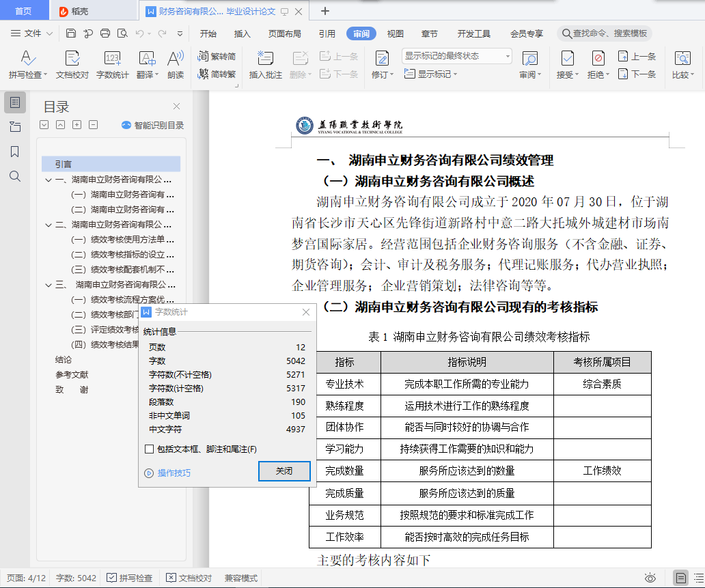Collapse one outline level with minus icon
Viewport: 705px width, 588px height.
point(93,124)
